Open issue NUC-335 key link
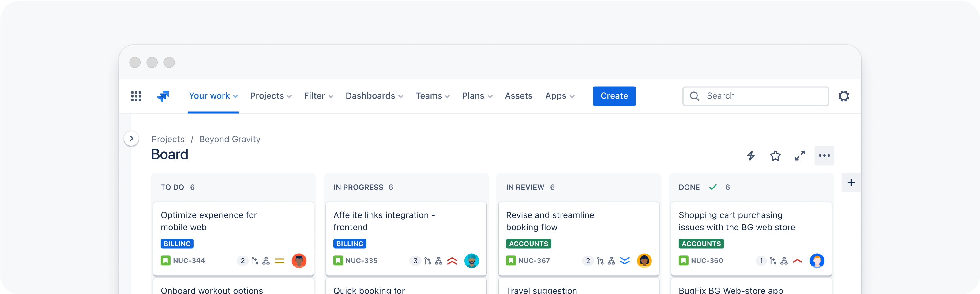 coord(361,261)
